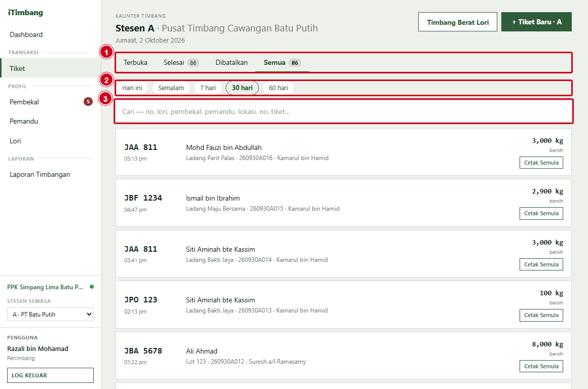The image size is (588, 389).
Task: Click the green status dot near PPK Simpang Lima
Action: 92,287
